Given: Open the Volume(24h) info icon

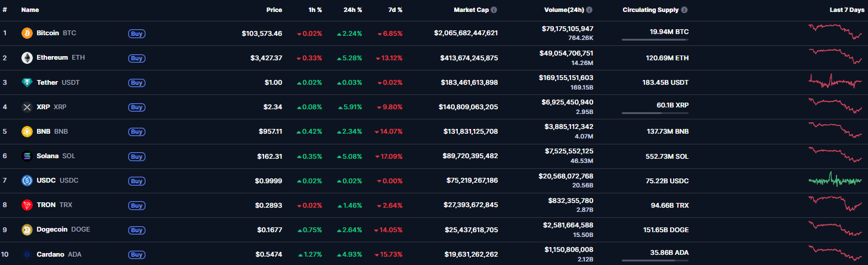Looking at the screenshot, I should 590,10.
